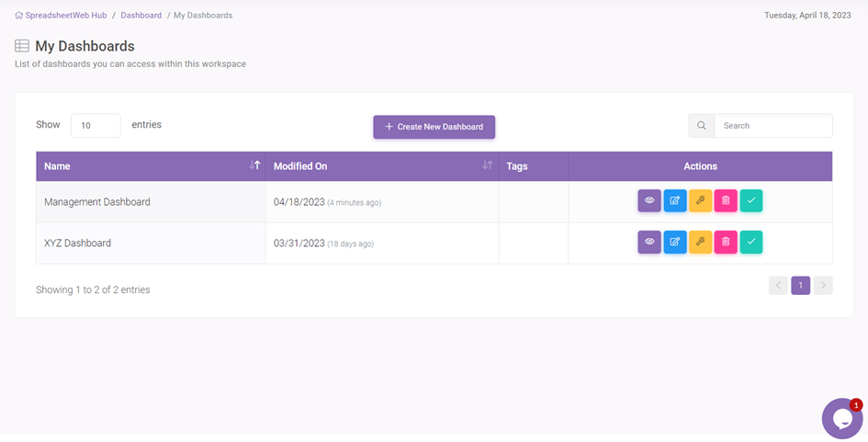Click view eye icon for Management Dashboard
This screenshot has height=442, width=868.
coord(649,200)
